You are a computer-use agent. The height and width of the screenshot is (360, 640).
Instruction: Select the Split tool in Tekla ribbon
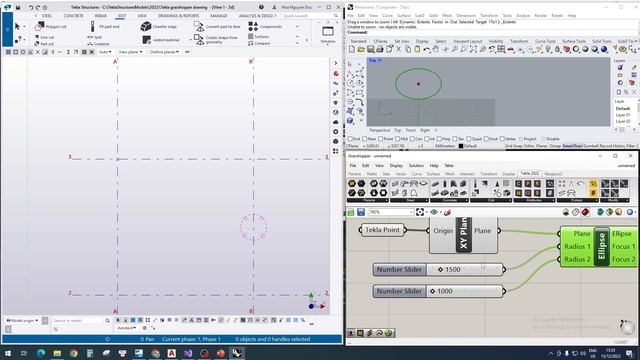point(95,37)
